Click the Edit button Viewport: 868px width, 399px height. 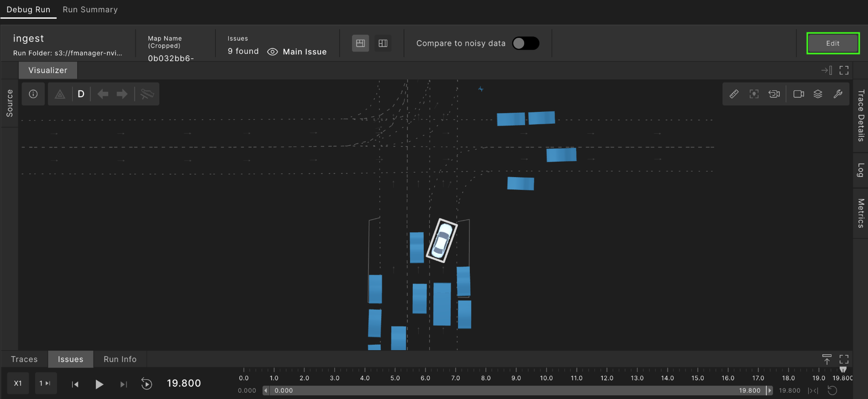pyautogui.click(x=833, y=43)
